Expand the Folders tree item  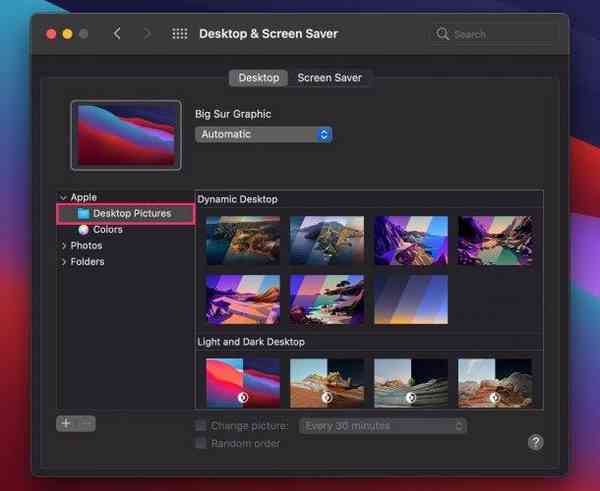click(65, 262)
